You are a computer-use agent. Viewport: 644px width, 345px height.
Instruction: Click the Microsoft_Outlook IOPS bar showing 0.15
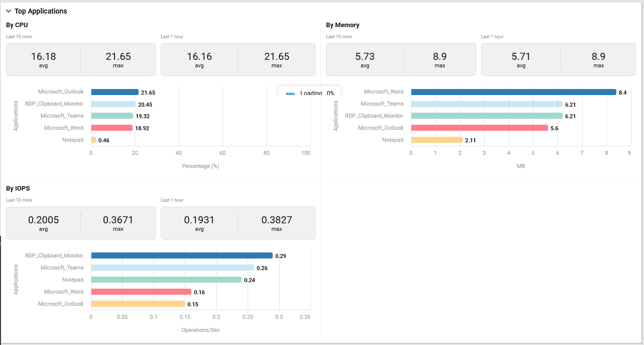click(x=138, y=304)
